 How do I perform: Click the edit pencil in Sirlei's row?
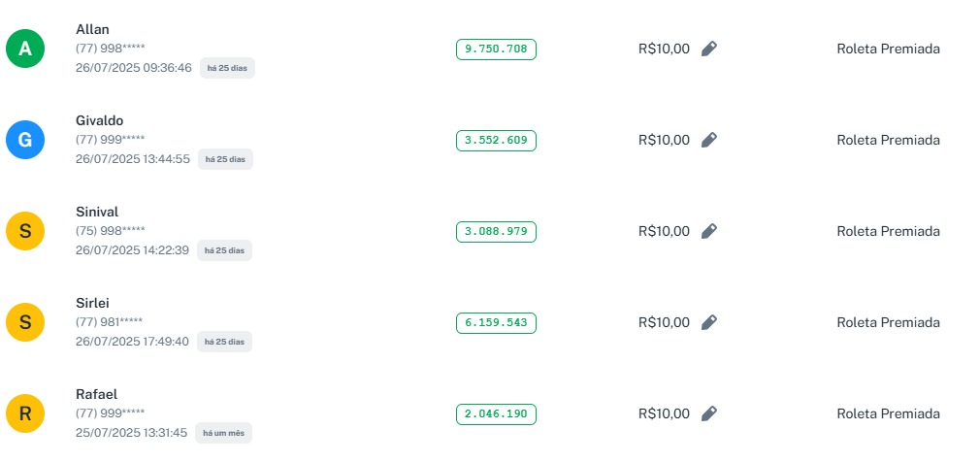pyautogui.click(x=709, y=322)
